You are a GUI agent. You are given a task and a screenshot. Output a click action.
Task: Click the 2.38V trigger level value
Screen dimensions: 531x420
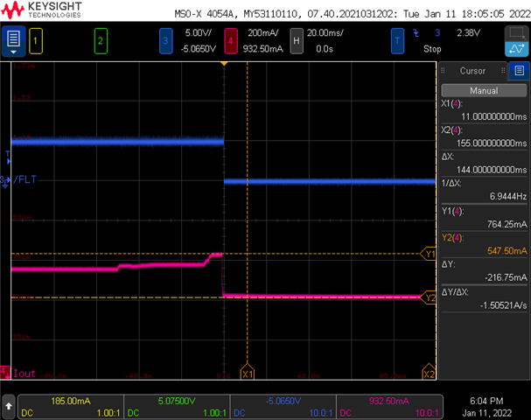click(x=468, y=33)
